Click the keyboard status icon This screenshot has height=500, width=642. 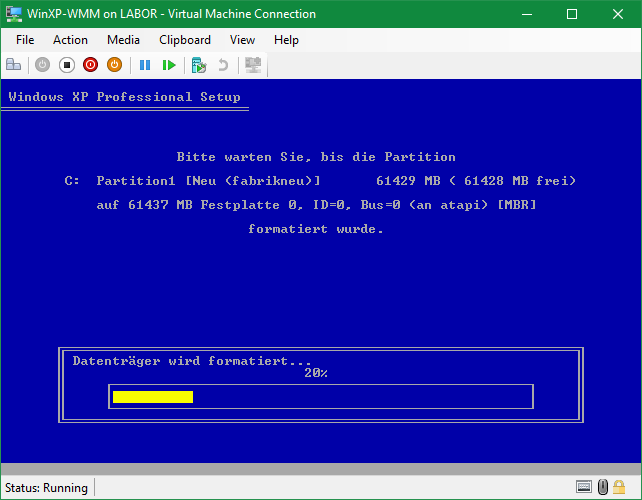[584, 487]
